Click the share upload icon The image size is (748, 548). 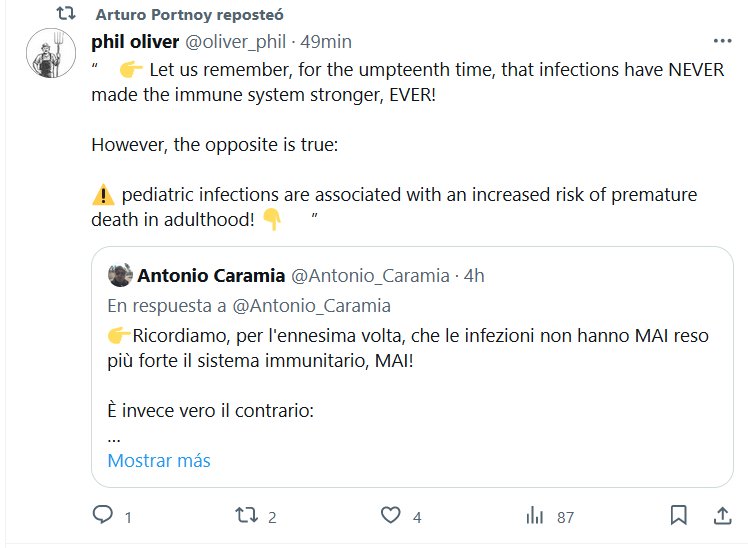click(721, 516)
